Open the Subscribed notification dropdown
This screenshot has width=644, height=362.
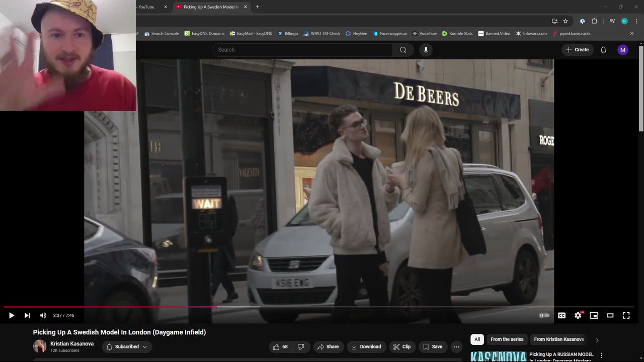point(127,346)
